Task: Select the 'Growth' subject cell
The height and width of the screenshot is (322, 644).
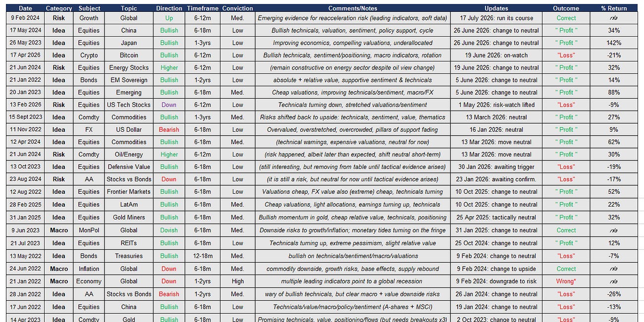Action: point(89,18)
